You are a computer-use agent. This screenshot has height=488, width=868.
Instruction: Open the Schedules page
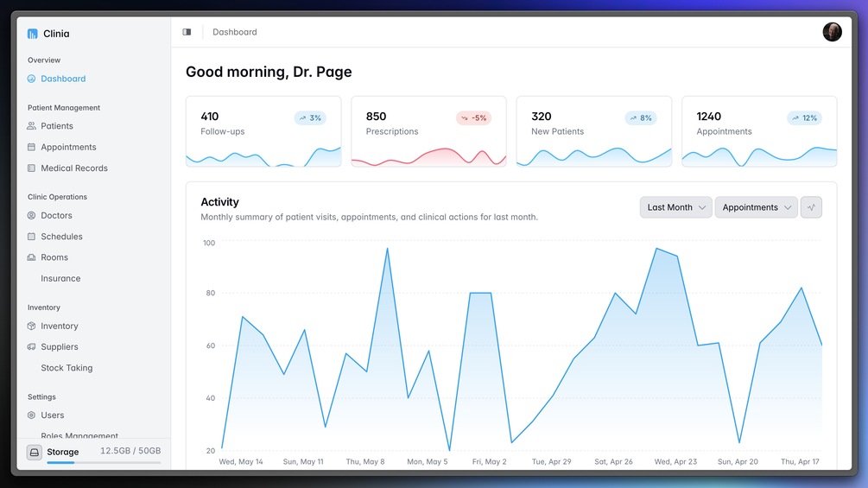tap(61, 237)
